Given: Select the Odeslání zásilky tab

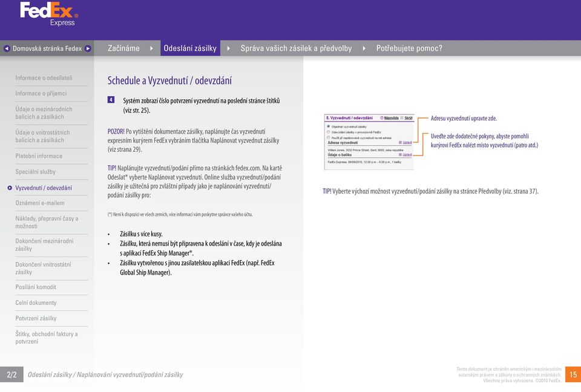Looking at the screenshot, I should pos(190,48).
